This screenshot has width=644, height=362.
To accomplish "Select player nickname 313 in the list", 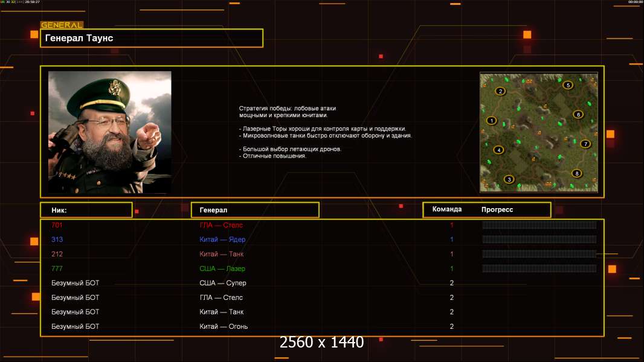I will [57, 240].
